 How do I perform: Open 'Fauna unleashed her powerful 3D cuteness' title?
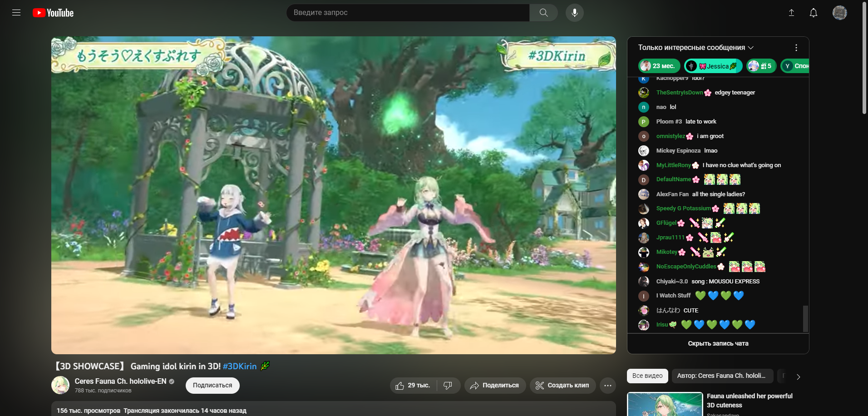coord(750,401)
